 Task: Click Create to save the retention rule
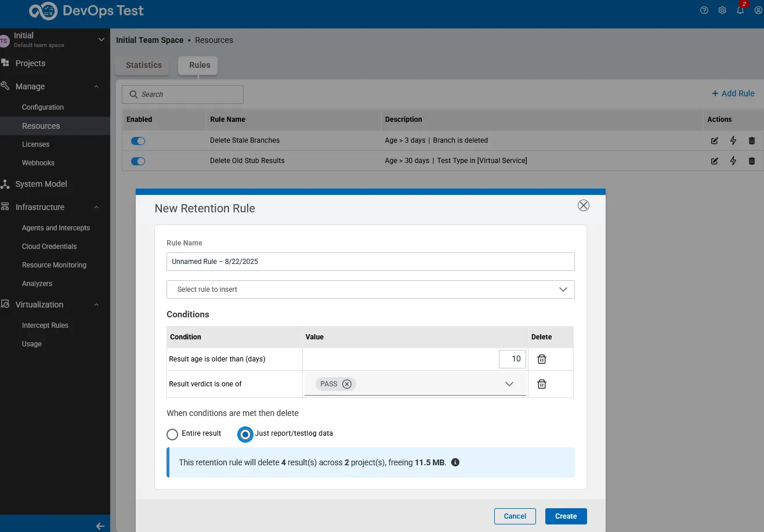566,516
